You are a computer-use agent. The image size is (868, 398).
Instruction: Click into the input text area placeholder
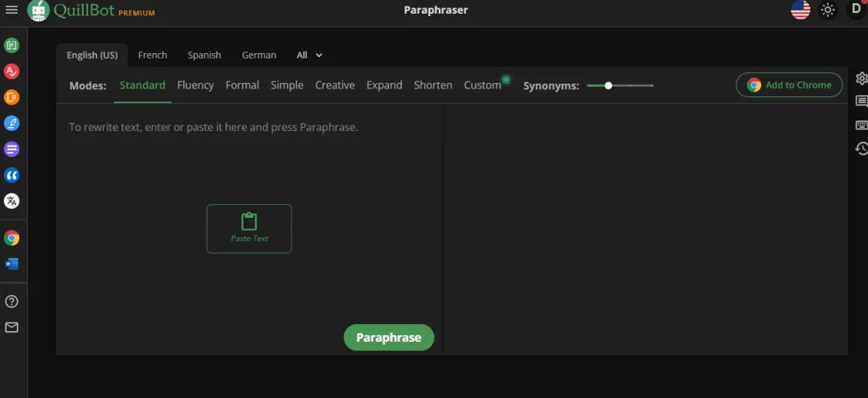coord(213,127)
